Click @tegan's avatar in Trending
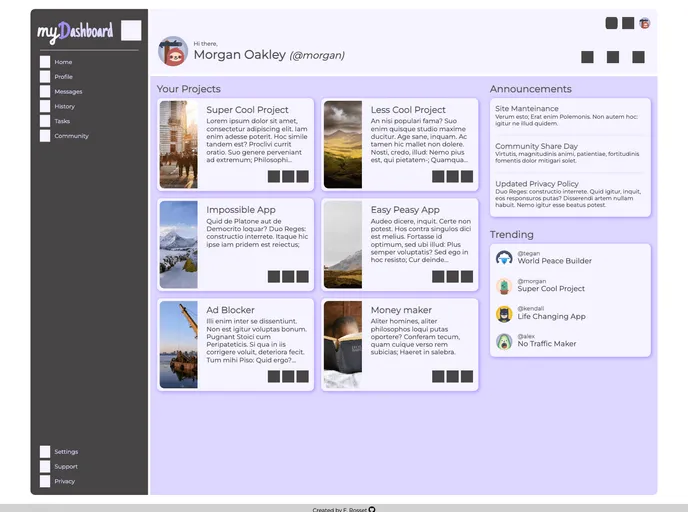The height and width of the screenshot is (512, 688). pyautogui.click(x=504, y=258)
